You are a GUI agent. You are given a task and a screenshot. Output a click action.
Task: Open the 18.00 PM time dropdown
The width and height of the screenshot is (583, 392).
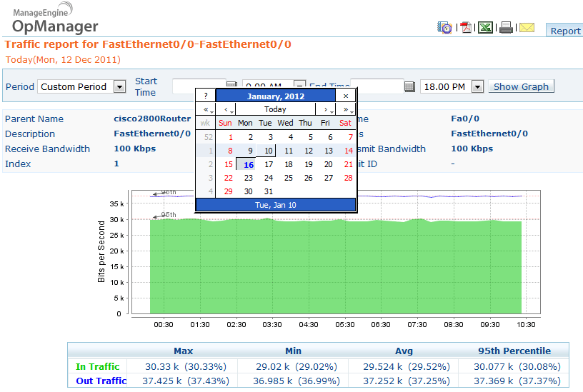tap(477, 86)
